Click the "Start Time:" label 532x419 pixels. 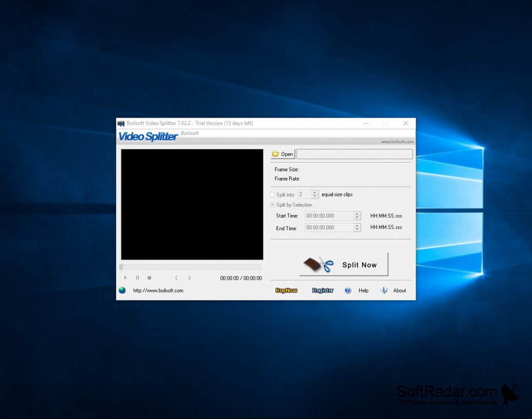point(287,216)
